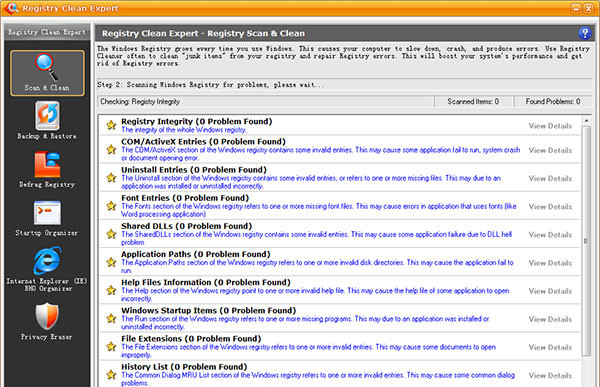View Details for Application Paths

coord(550,263)
